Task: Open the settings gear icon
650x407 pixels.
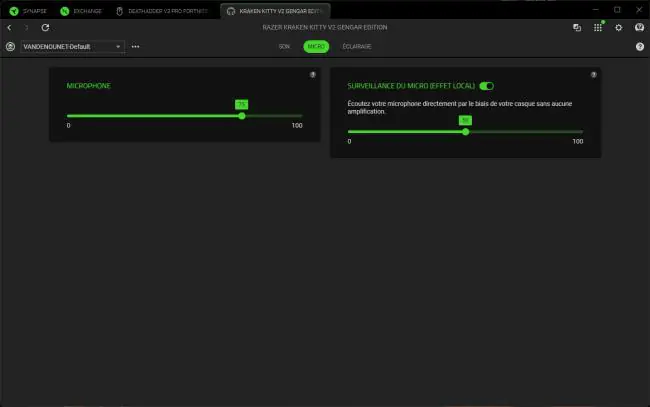Action: pos(618,27)
